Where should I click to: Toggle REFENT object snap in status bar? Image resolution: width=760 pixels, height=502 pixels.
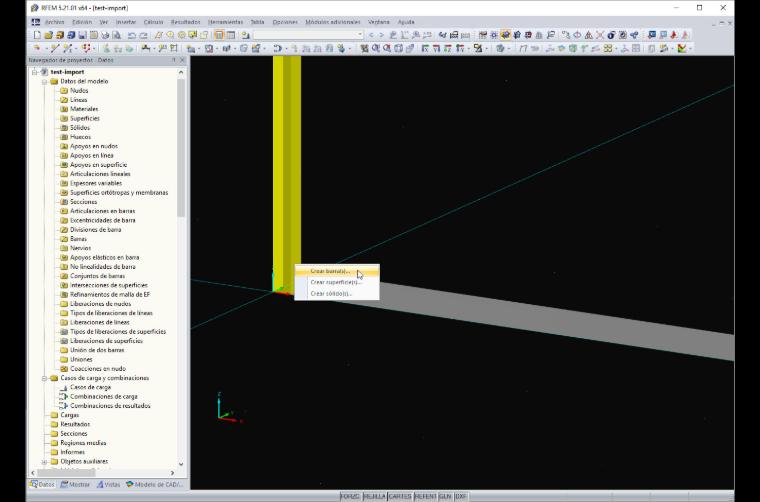click(x=426, y=497)
